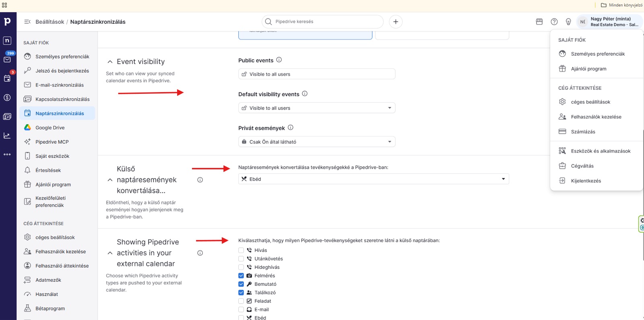Enable the E-mail activity checkbox
644x320 pixels.
tap(241, 310)
